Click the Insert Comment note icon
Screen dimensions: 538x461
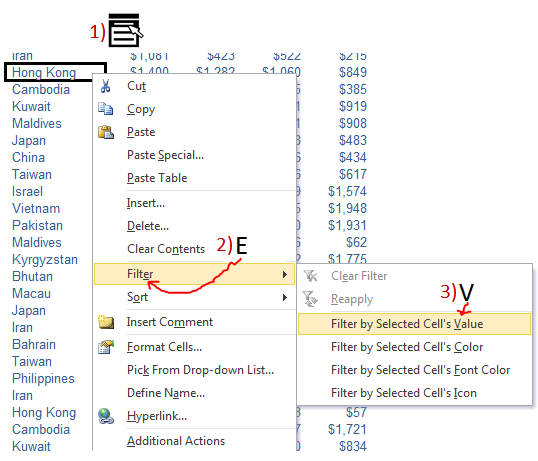pyautogui.click(x=106, y=322)
